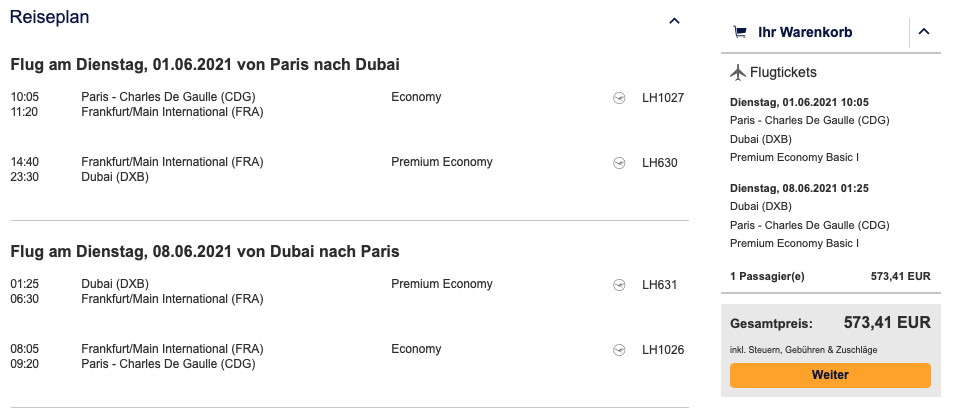Viewport: 978px width, 414px height.
Task: Click outbound heading Paris nach Dubai
Action: pyautogui.click(x=204, y=65)
